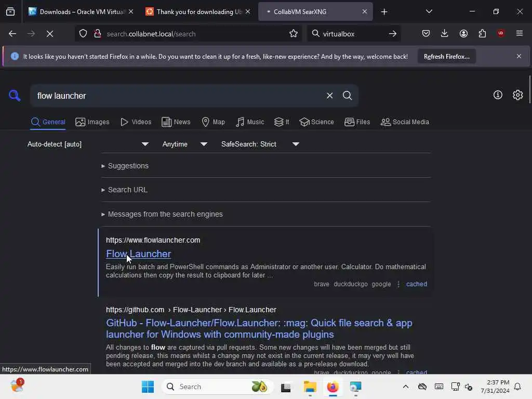The image size is (532, 399).
Task: Open Task View on the taskbar
Action: click(x=286, y=387)
